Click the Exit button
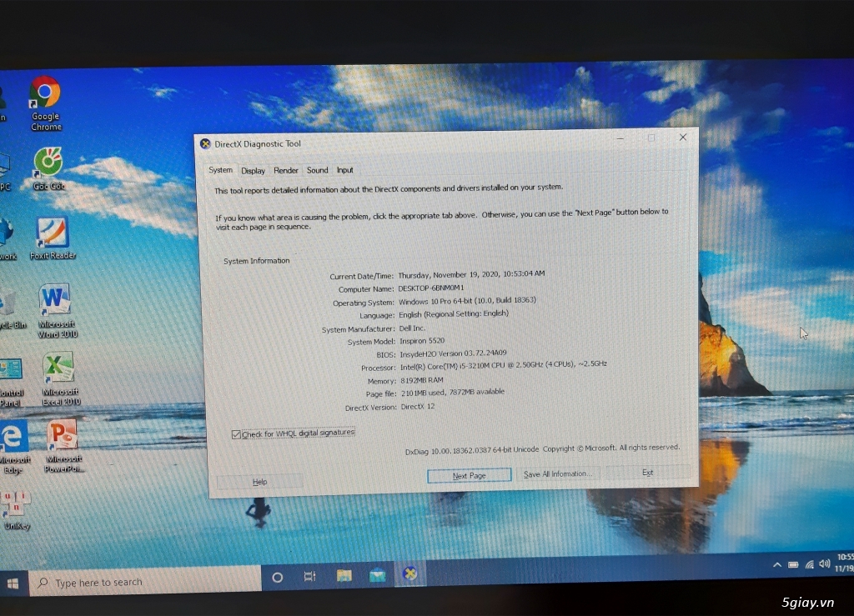The image size is (854, 616). tap(647, 473)
